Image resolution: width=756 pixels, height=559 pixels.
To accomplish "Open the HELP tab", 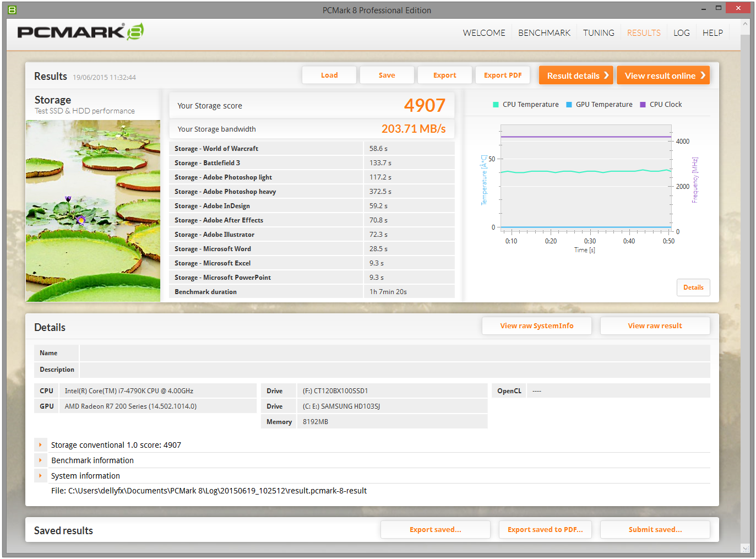I will pyautogui.click(x=713, y=33).
